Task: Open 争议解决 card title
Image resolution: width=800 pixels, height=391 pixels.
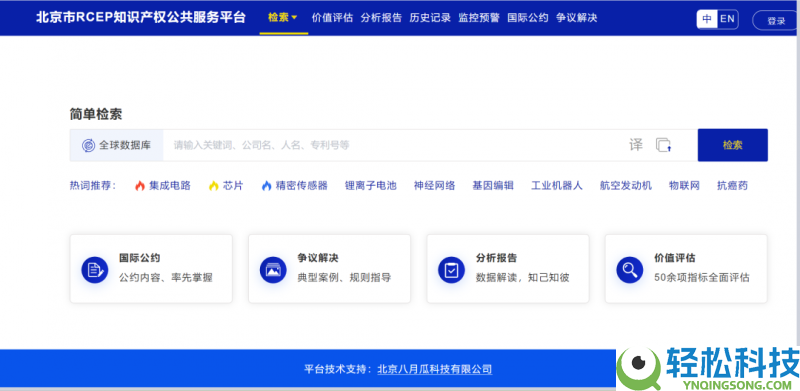Action: point(318,258)
